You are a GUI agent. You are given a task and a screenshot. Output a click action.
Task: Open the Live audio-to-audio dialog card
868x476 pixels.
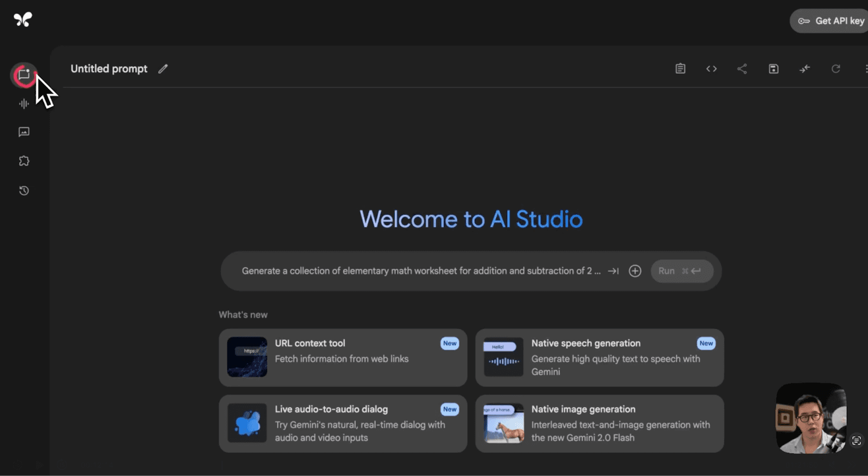click(343, 423)
